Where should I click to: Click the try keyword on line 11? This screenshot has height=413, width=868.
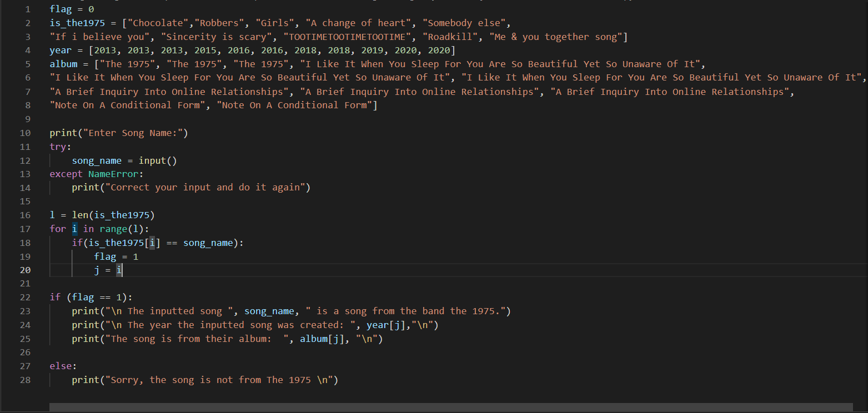pos(56,146)
